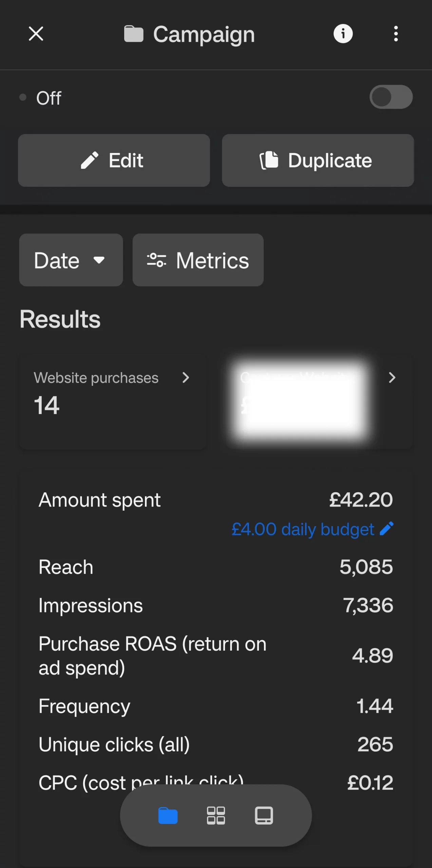Tap the Amount spent row
This screenshot has height=868, width=432.
(216, 500)
